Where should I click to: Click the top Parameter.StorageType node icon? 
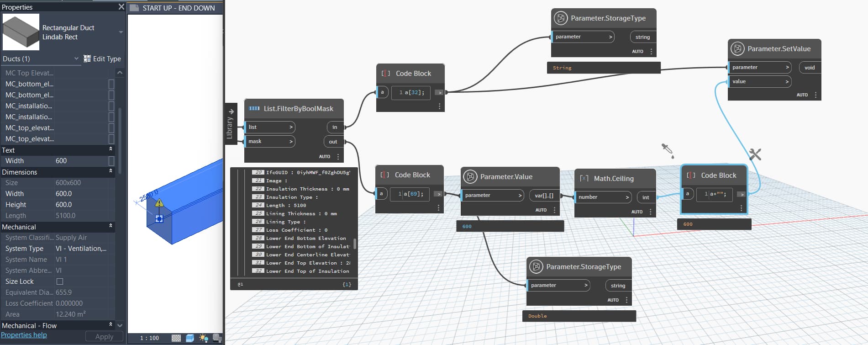[x=561, y=18]
